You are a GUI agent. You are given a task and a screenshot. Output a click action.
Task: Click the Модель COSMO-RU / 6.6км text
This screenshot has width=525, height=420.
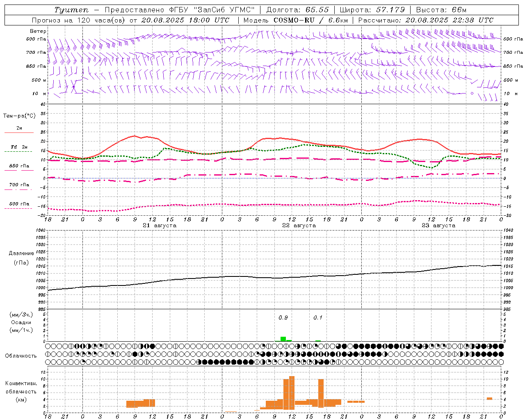[x=296, y=20]
